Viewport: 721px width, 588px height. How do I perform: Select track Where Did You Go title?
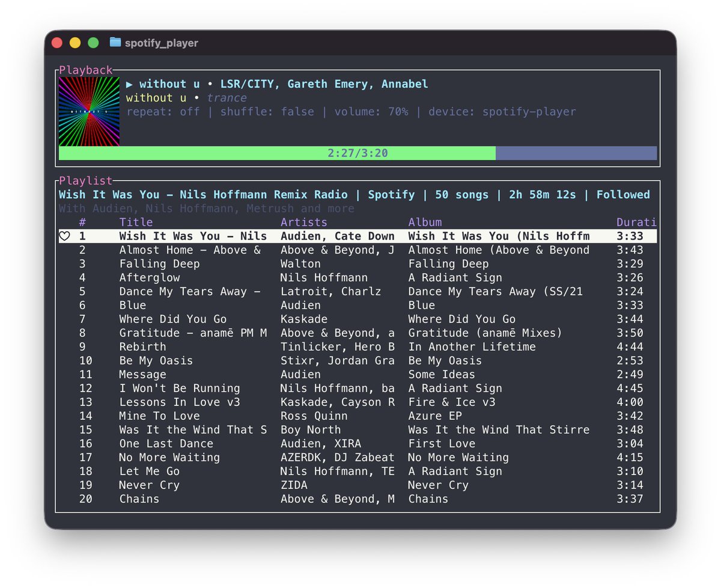(173, 320)
